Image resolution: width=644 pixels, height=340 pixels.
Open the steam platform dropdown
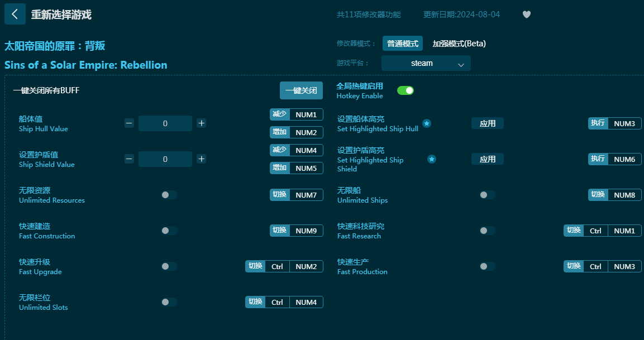click(426, 63)
